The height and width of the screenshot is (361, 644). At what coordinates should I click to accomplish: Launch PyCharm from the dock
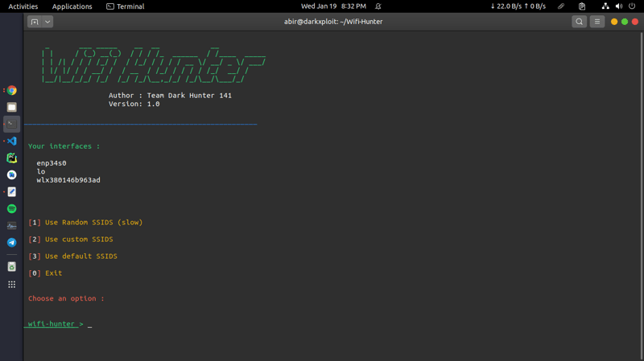(x=12, y=158)
